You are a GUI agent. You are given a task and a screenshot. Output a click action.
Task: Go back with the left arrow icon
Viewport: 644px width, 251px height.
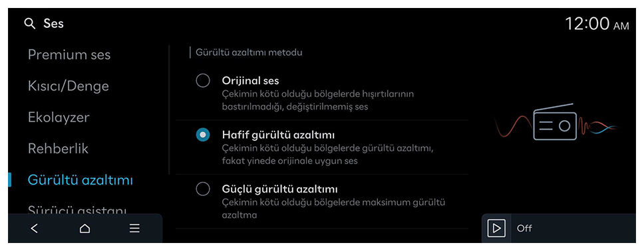click(35, 228)
